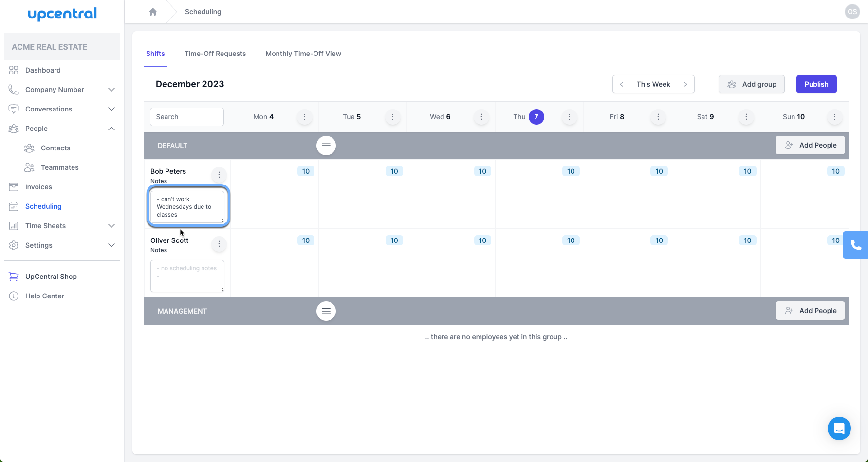Select the Contacts icon under People

[30, 148]
